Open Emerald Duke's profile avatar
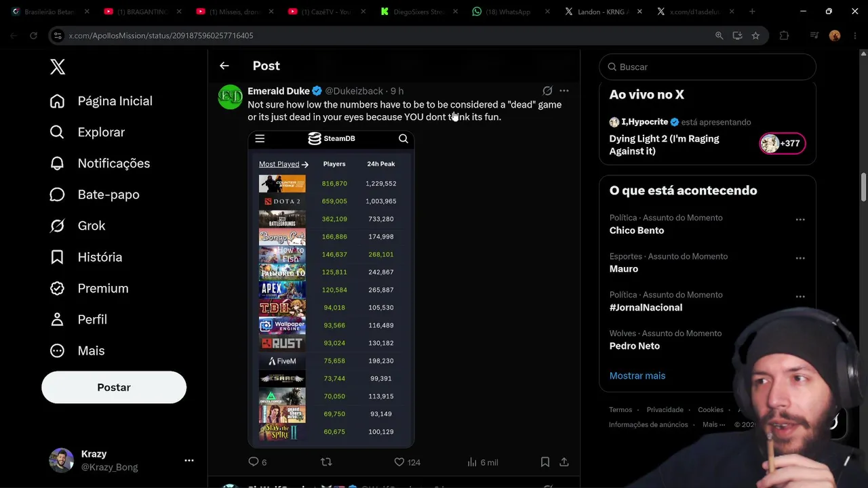Viewport: 868px width, 488px height. tap(231, 97)
